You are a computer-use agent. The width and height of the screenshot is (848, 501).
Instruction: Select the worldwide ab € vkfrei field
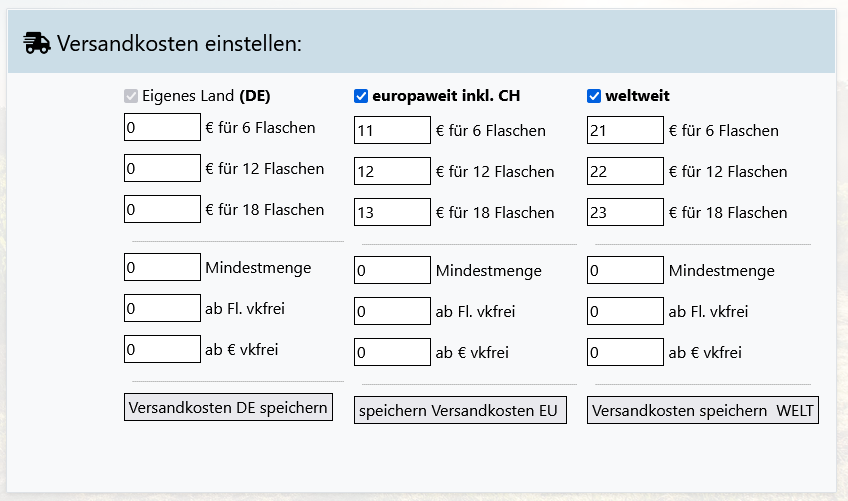click(625, 352)
